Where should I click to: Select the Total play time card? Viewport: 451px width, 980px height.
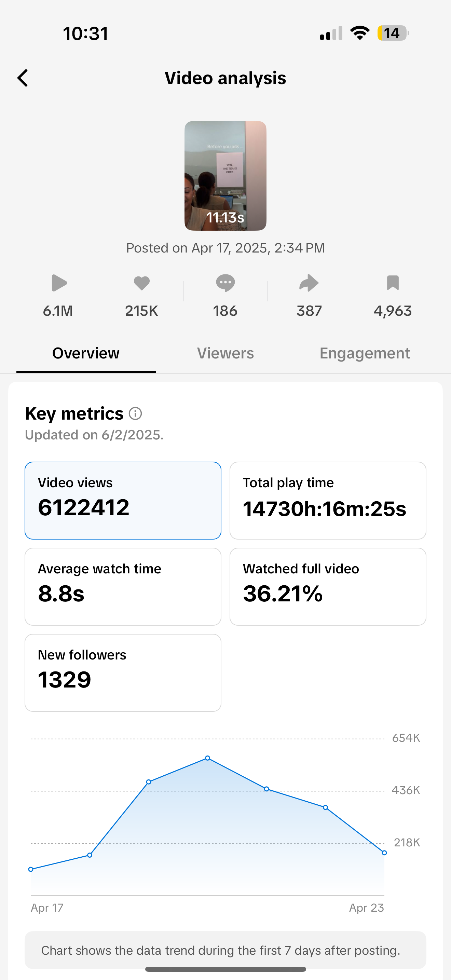click(x=328, y=500)
